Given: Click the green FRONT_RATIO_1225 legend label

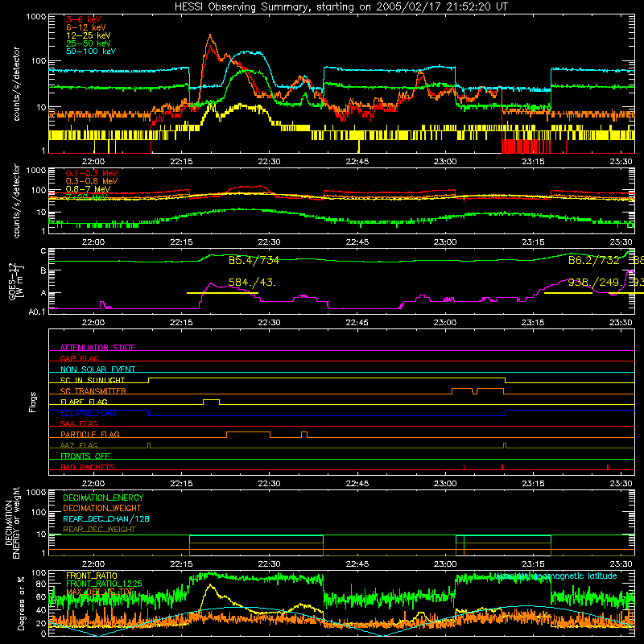Looking at the screenshot, I should tap(104, 584).
